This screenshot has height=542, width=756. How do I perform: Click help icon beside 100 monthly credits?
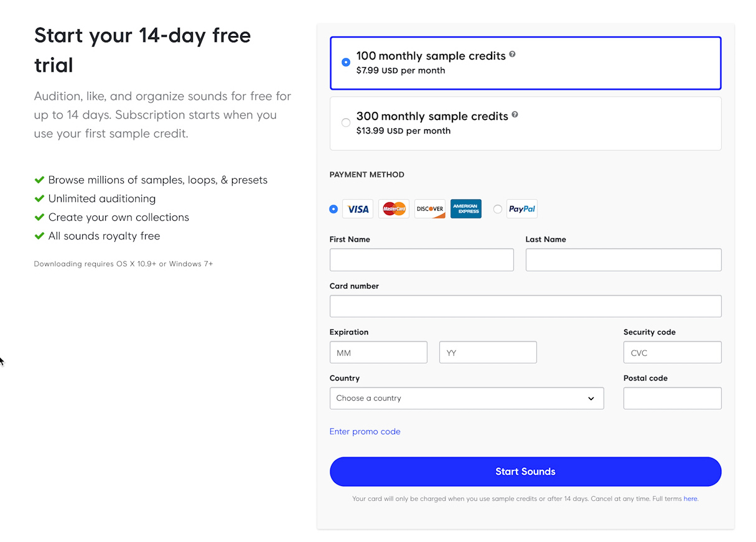point(513,55)
